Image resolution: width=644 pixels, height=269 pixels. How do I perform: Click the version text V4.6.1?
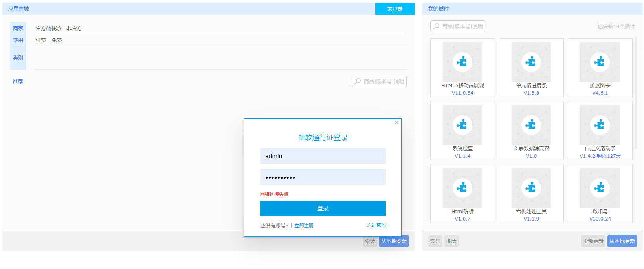pyautogui.click(x=600, y=93)
